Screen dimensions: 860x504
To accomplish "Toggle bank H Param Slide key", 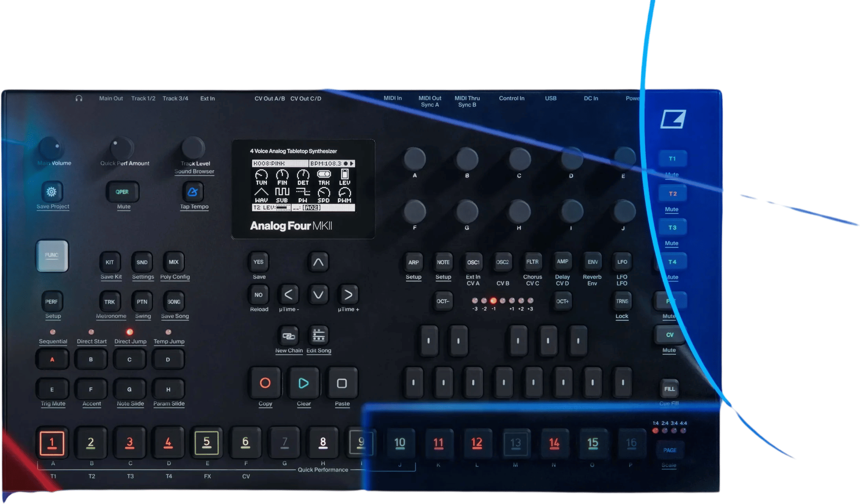I will click(168, 389).
